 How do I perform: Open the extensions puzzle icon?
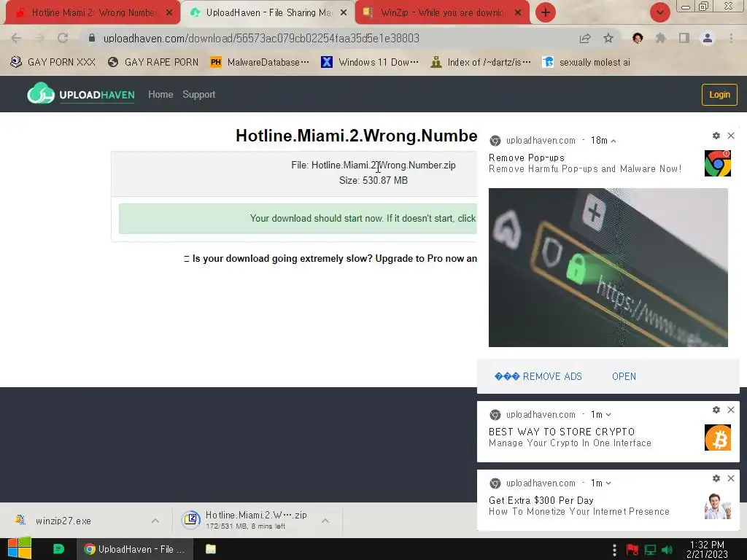click(x=660, y=38)
